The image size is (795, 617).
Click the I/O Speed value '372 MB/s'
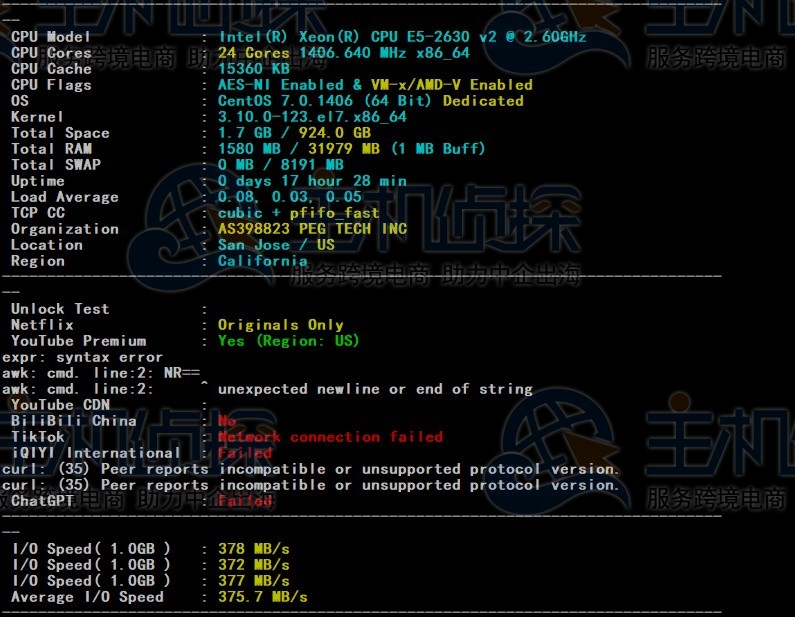coord(254,565)
